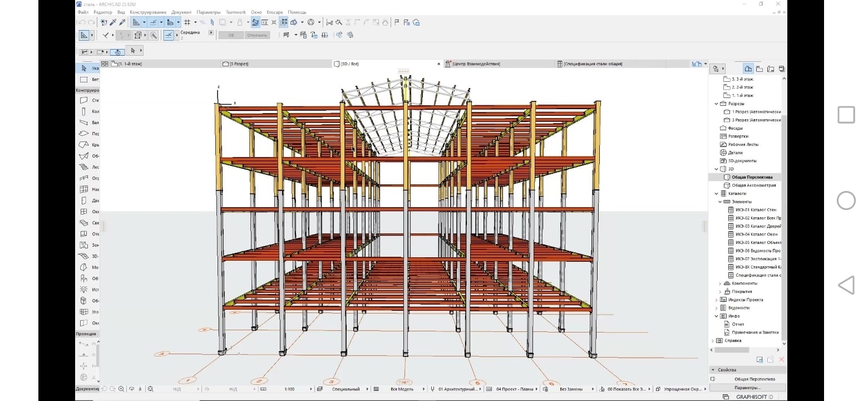Open the Teamwork menu
Image resolution: width=868 pixels, height=401 pixels.
click(x=236, y=12)
